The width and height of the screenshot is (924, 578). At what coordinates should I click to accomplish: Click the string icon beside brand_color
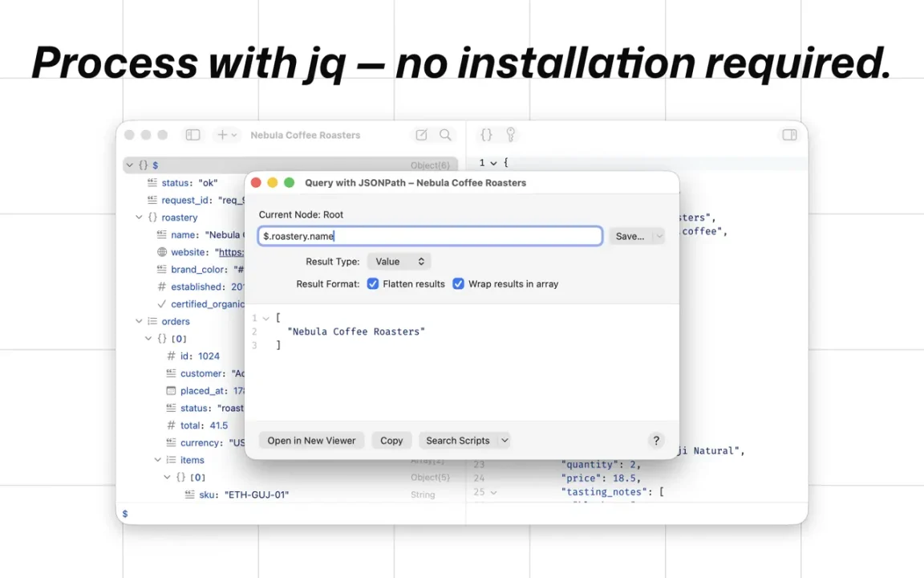161,269
